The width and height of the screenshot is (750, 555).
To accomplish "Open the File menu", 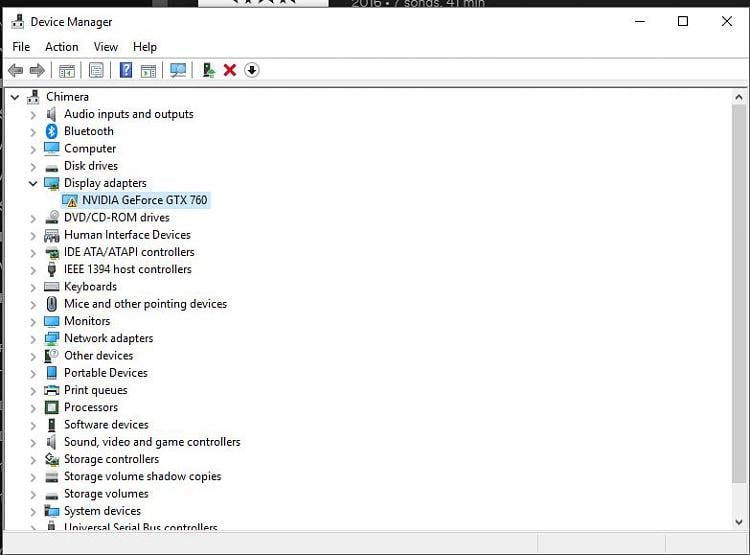I will point(21,47).
